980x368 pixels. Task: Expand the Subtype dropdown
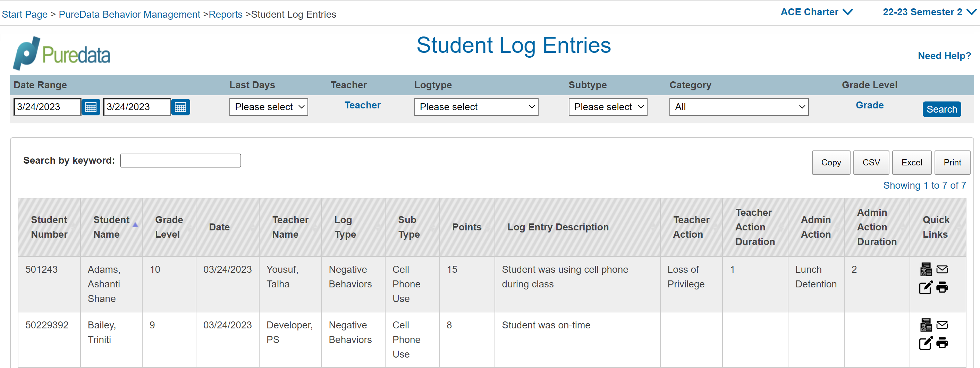coord(608,107)
